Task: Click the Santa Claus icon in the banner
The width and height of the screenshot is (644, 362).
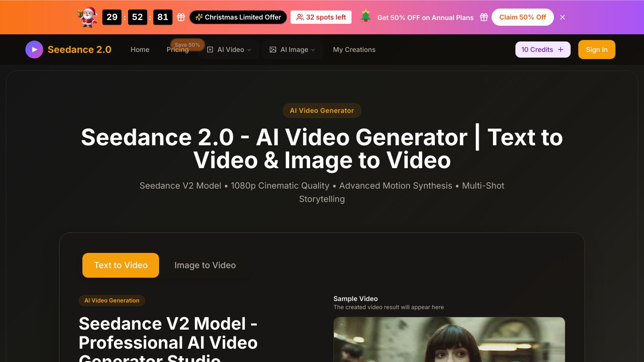Action: (87, 16)
